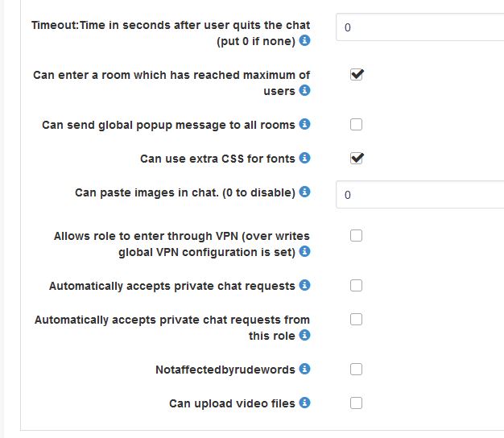Enable 'Can upload video files' checkbox
The height and width of the screenshot is (438, 504).
tap(357, 403)
